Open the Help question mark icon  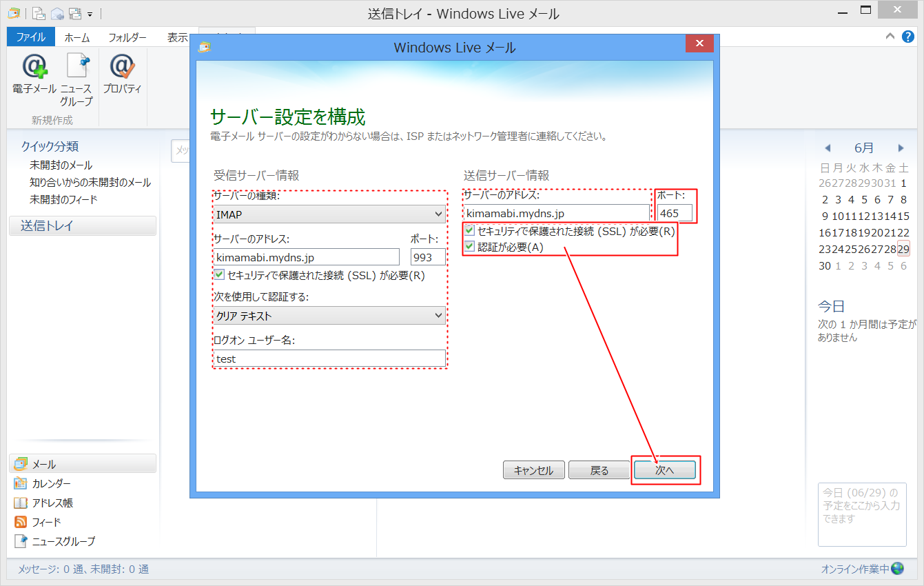point(908,36)
